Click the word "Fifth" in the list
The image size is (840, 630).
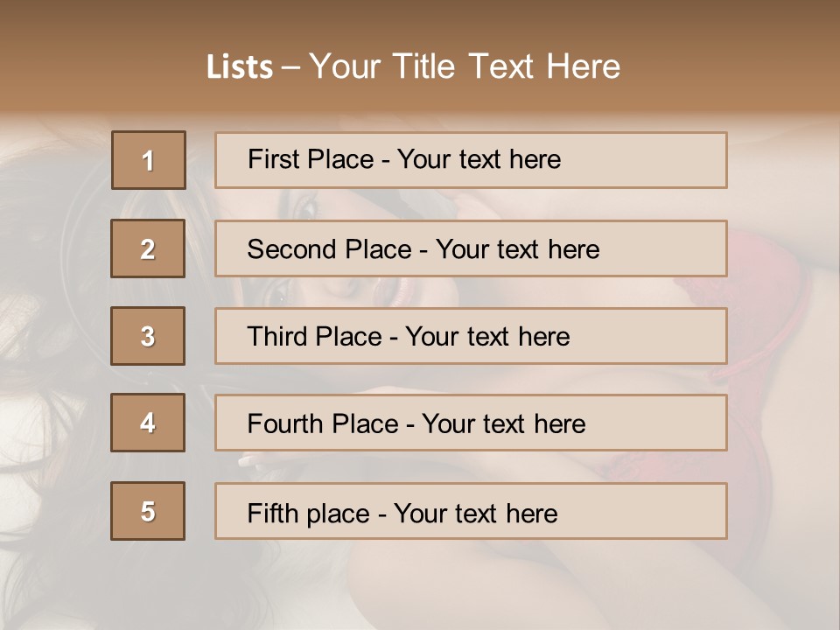point(273,513)
